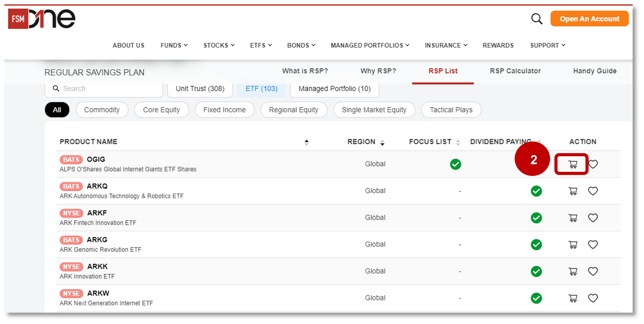Open the Handy Guide link

click(594, 71)
